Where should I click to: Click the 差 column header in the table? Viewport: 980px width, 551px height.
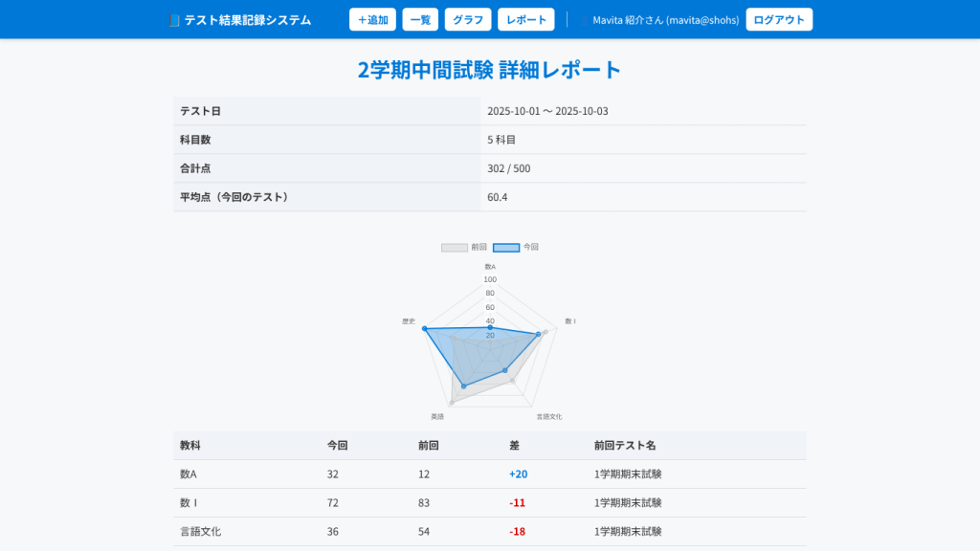coord(514,446)
